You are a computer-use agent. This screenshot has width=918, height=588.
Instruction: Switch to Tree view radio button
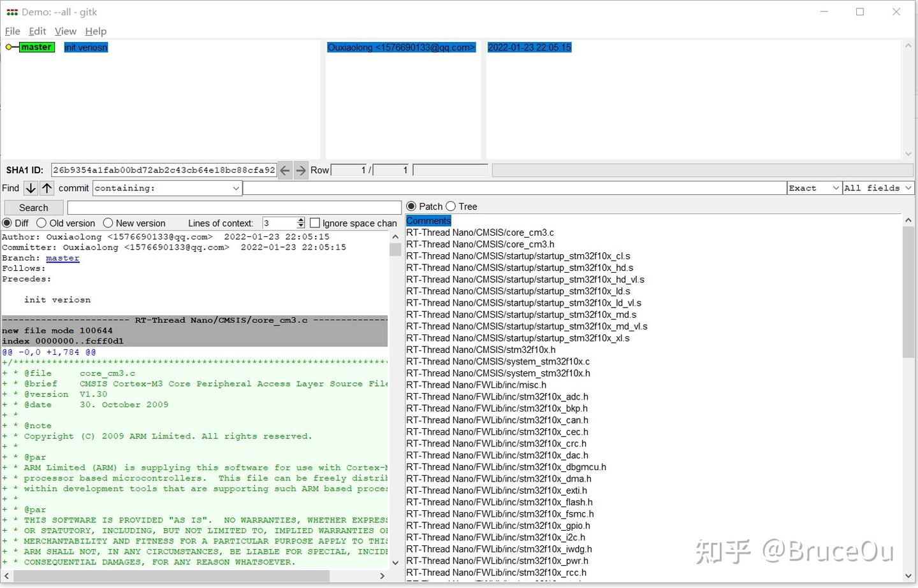point(451,206)
